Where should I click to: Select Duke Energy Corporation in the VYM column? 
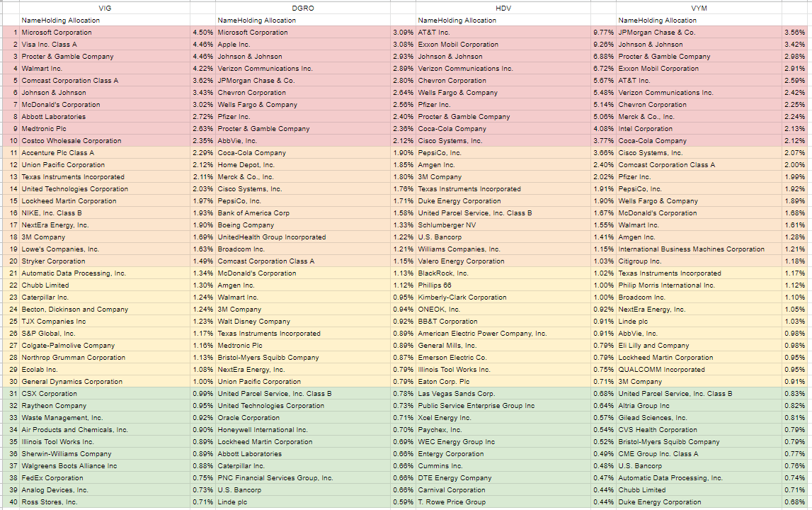(699, 501)
